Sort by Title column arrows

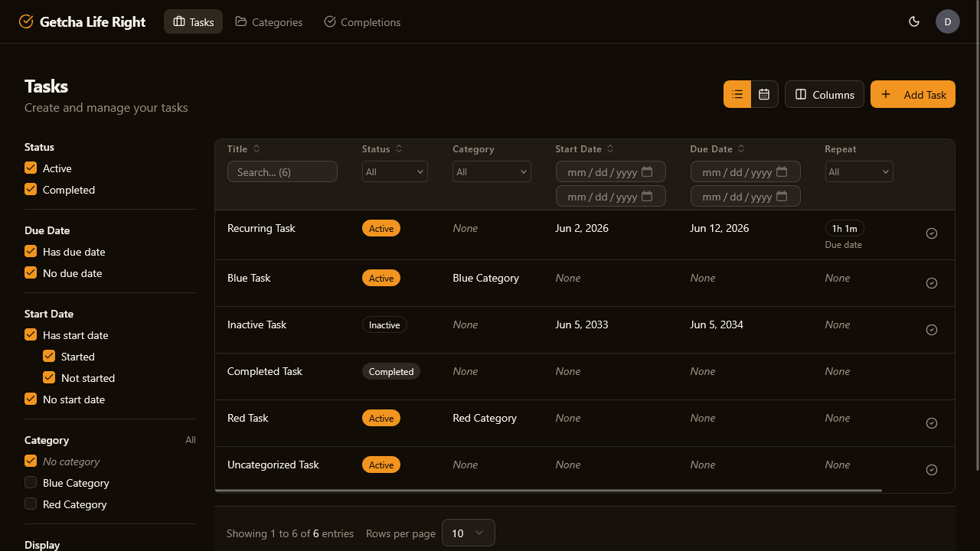click(256, 148)
